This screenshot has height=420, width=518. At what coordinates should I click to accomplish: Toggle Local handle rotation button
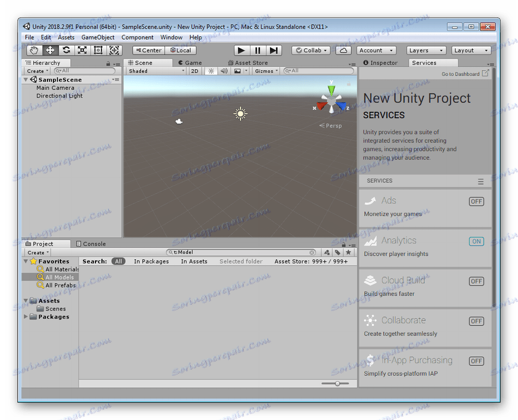pos(180,50)
